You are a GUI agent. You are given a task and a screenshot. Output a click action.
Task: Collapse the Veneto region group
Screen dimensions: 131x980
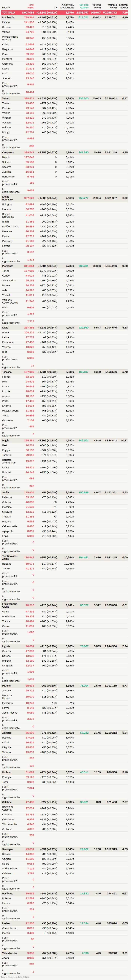(6, 99)
